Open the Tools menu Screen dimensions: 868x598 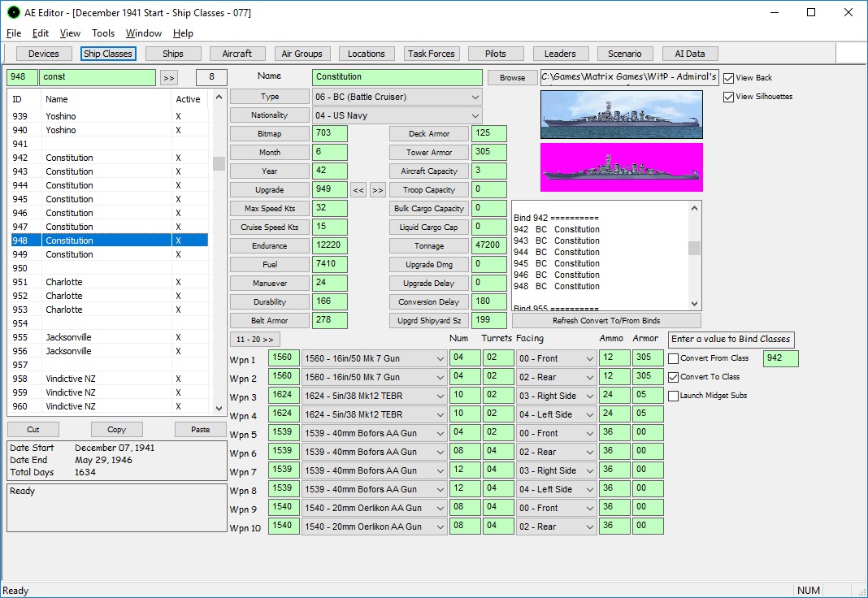(103, 33)
